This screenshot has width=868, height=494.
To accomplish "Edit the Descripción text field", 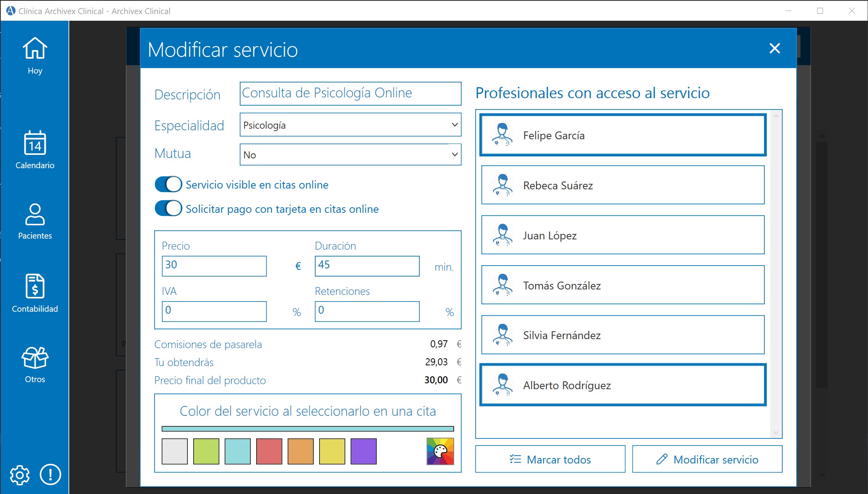I will click(350, 93).
